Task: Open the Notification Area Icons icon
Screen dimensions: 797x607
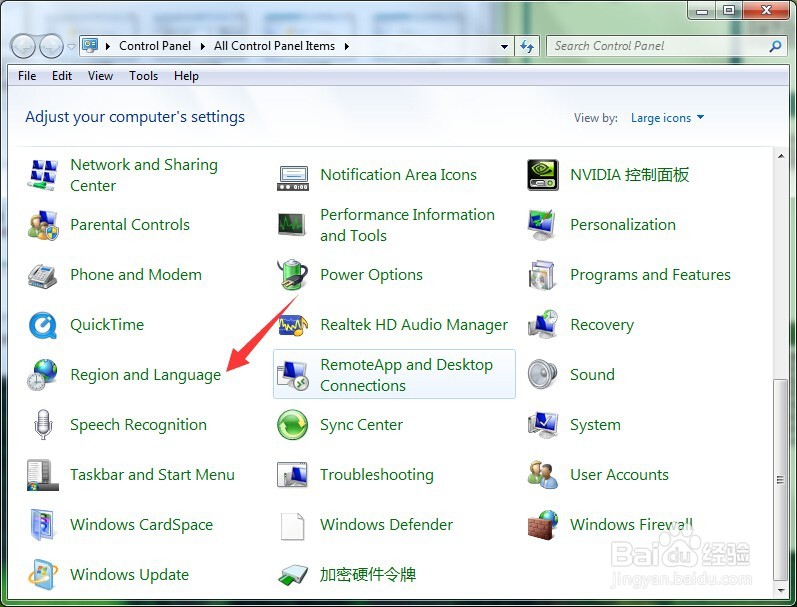Action: [x=293, y=178]
